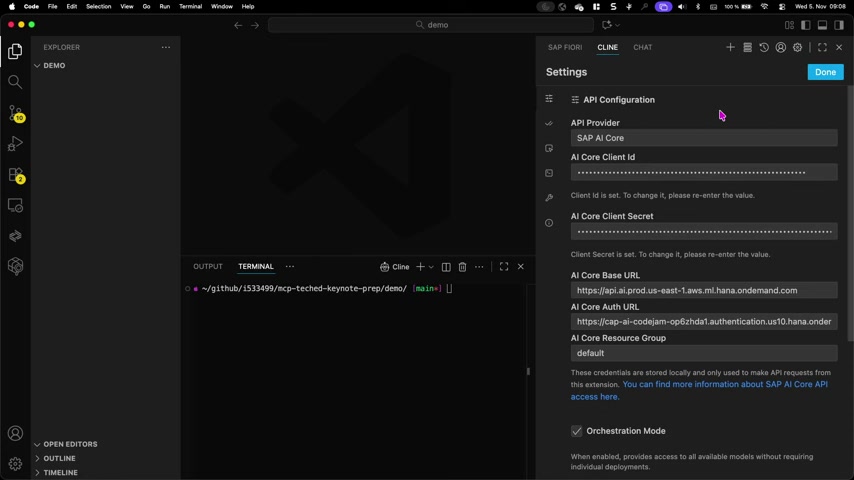
Task: Show hidden panel tabs via ellipsis
Action: 290,267
